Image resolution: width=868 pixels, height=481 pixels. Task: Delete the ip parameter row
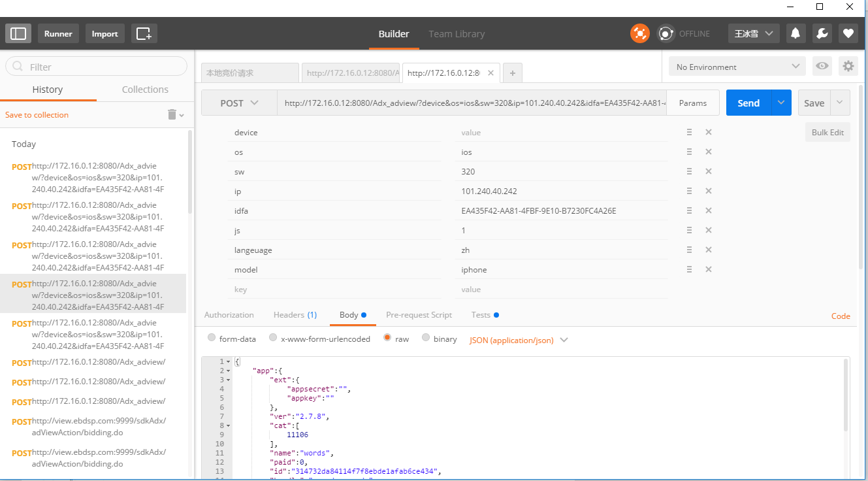click(709, 191)
